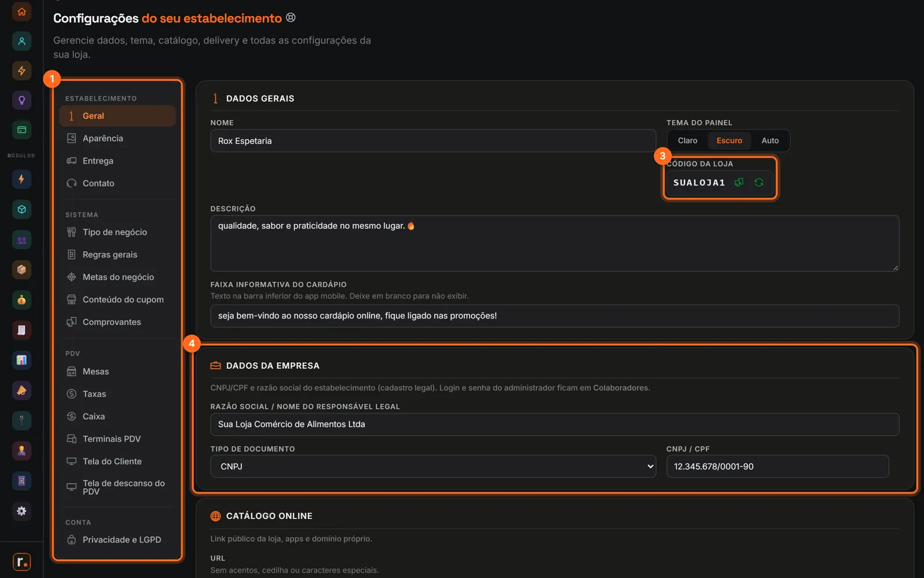Open the Mesas PDV settings
924x578 pixels.
pos(117,371)
